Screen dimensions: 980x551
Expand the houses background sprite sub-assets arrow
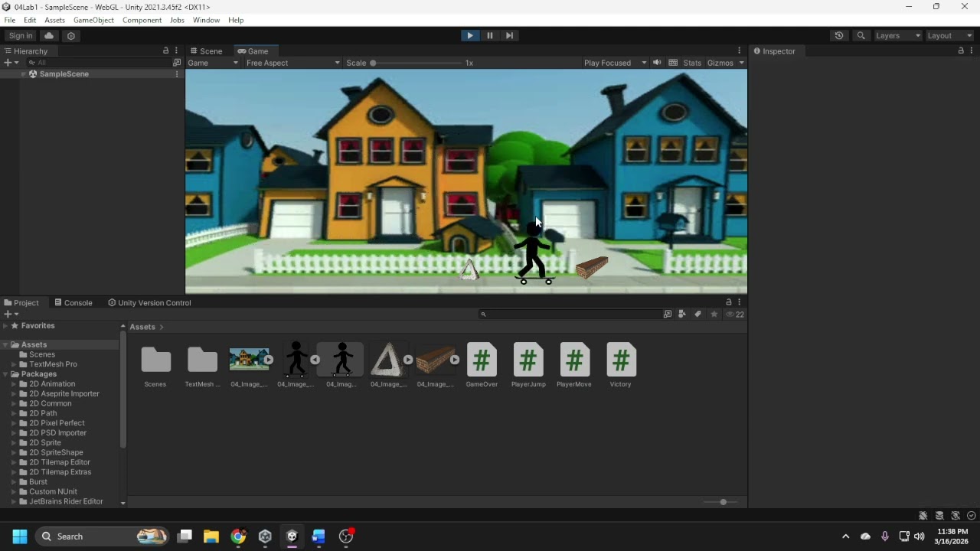(269, 360)
